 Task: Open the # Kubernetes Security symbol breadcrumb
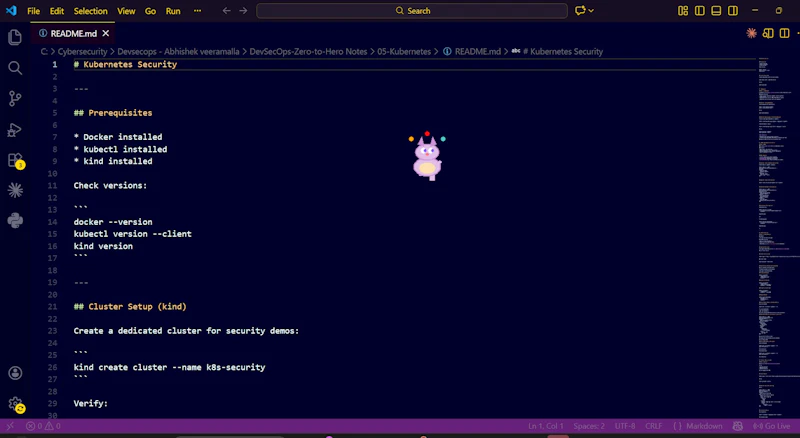click(x=557, y=52)
